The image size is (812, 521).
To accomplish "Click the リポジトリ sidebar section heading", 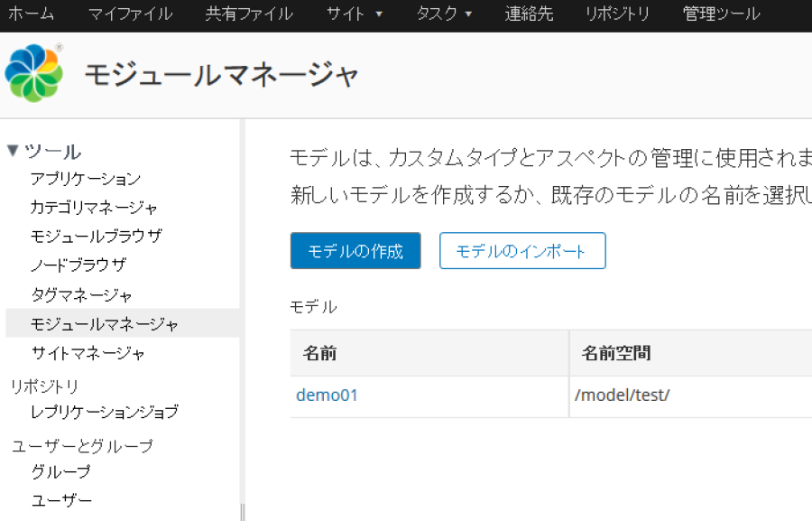I will 44,386.
